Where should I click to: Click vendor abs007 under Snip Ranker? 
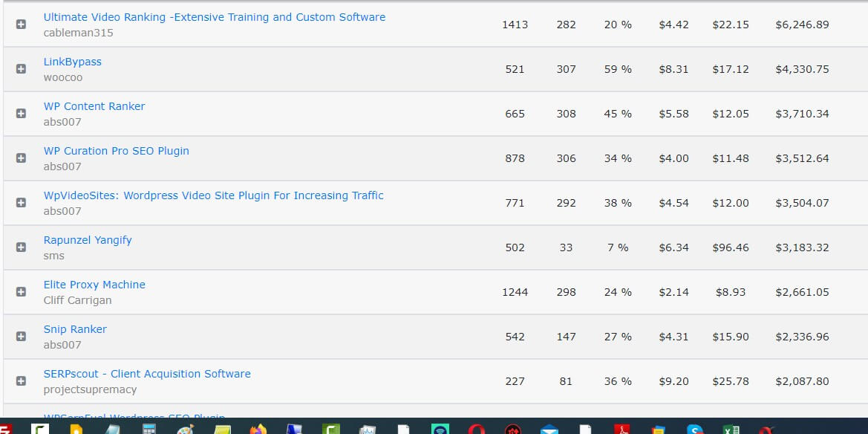point(62,345)
